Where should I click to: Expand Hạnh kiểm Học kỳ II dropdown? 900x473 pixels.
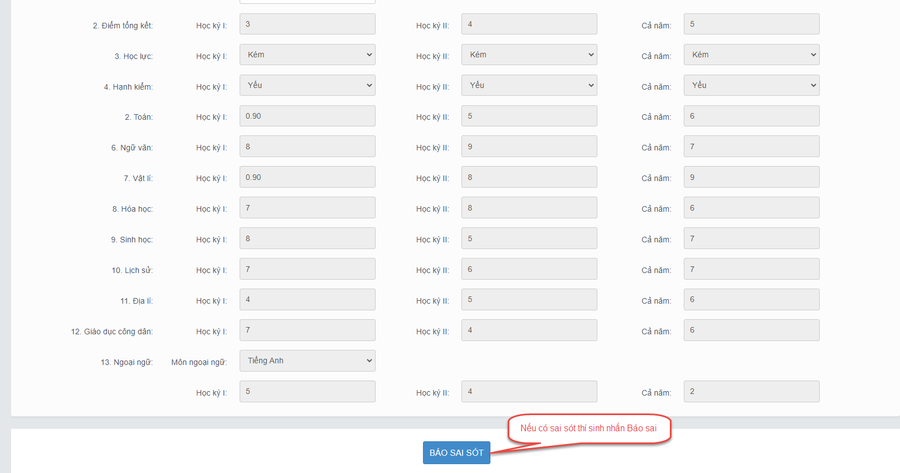point(529,86)
